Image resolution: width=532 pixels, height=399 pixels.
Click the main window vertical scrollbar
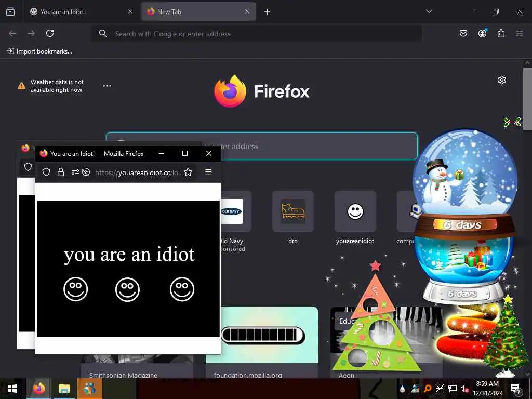[527, 98]
